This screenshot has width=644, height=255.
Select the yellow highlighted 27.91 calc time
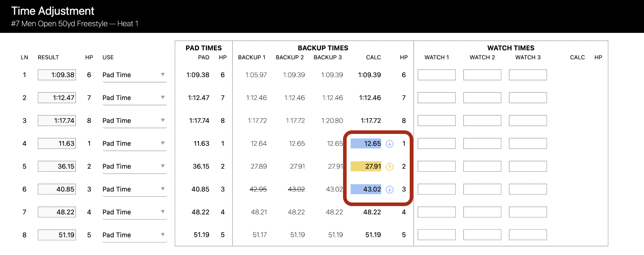point(366,166)
